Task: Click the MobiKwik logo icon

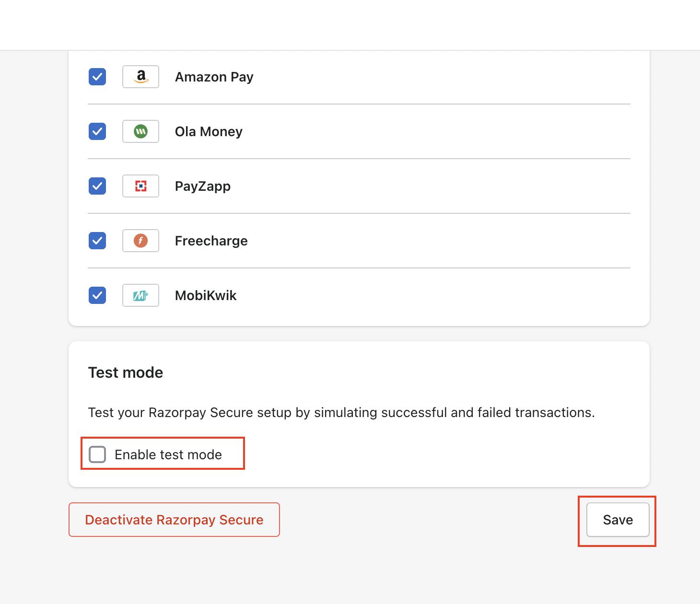Action: 140,295
